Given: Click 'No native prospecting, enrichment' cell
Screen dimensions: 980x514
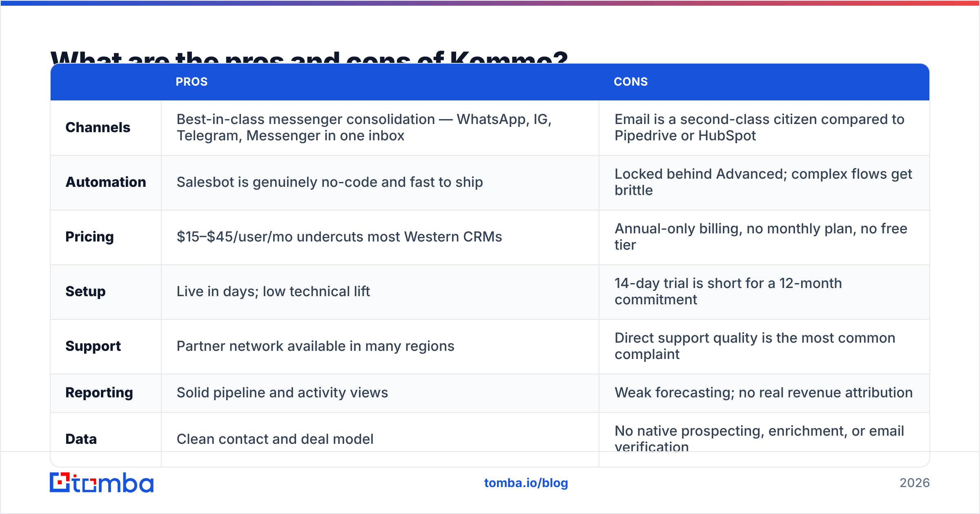Looking at the screenshot, I should pyautogui.click(x=764, y=439).
